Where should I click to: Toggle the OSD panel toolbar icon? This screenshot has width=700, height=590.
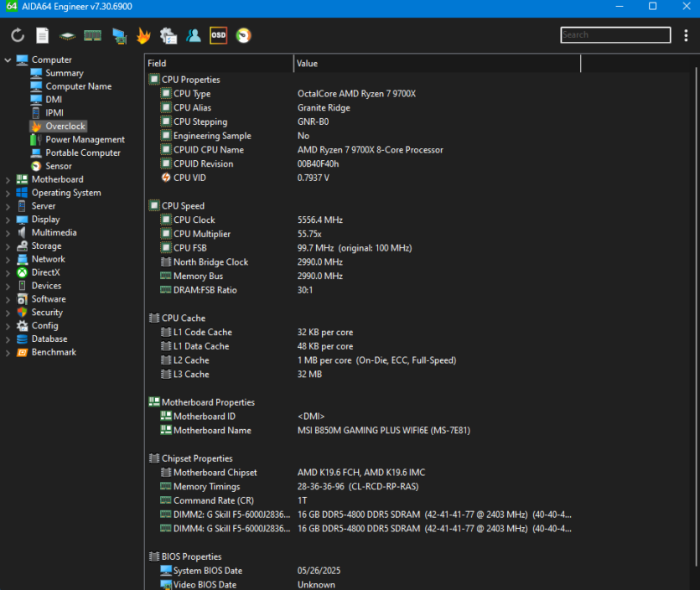click(x=218, y=35)
